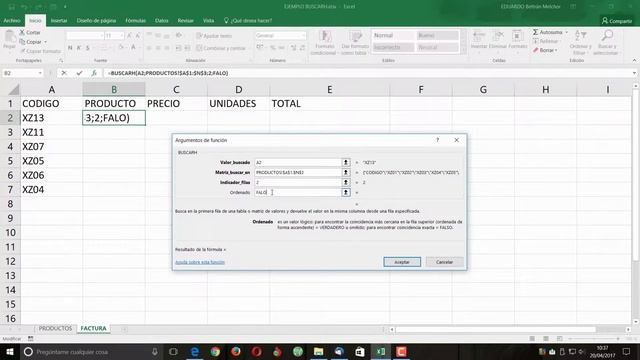
Task: Click the checkmark enter icon in formula bar
Action: pyautogui.click(x=79, y=73)
